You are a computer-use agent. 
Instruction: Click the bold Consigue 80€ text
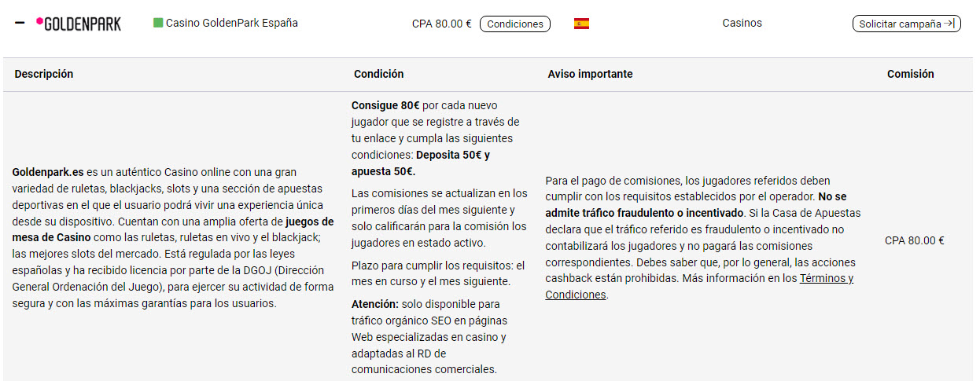(385, 105)
